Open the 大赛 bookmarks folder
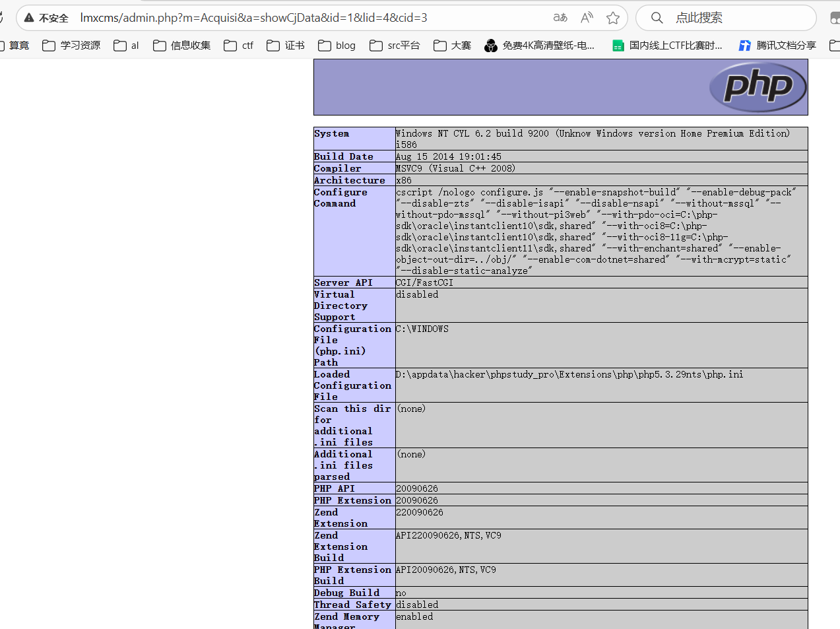Screen dimensions: 840x629 [452, 46]
